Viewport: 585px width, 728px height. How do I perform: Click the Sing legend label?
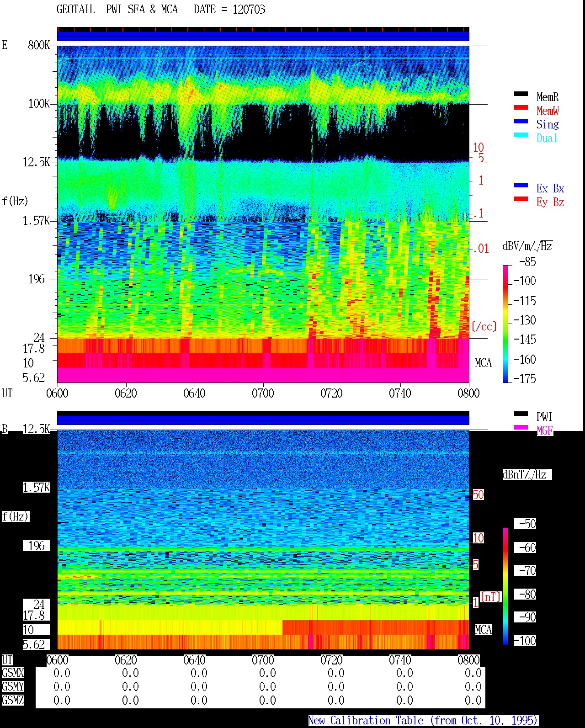pyautogui.click(x=548, y=124)
